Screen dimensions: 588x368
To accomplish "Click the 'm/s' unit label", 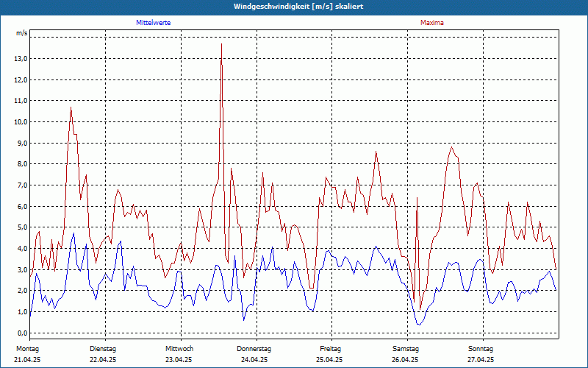I will click(22, 33).
